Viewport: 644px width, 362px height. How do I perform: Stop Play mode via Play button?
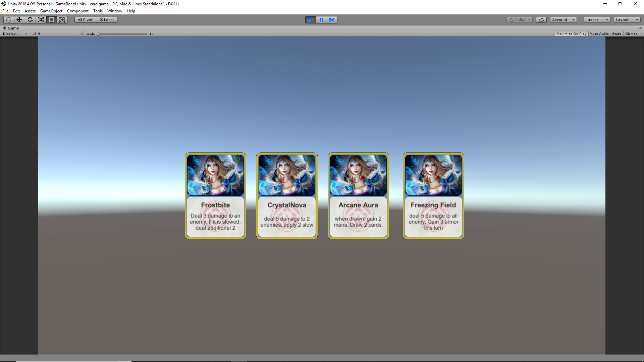(310, 20)
